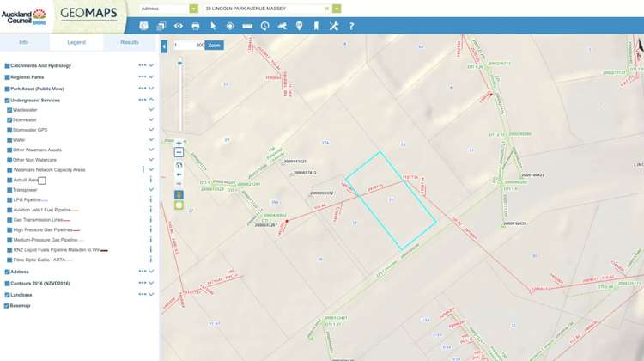This screenshot has height=361, width=644.
Task: Open the measure ruler tool
Action: (x=247, y=27)
